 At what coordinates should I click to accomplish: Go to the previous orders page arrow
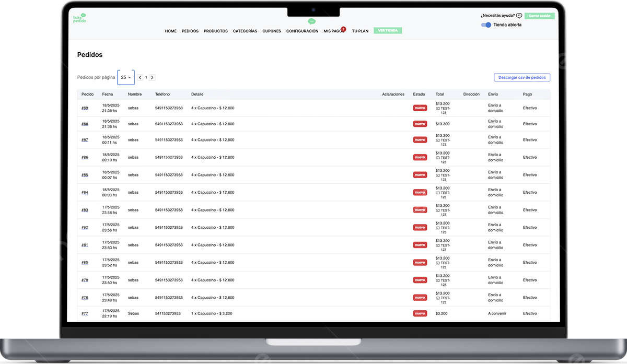click(140, 77)
